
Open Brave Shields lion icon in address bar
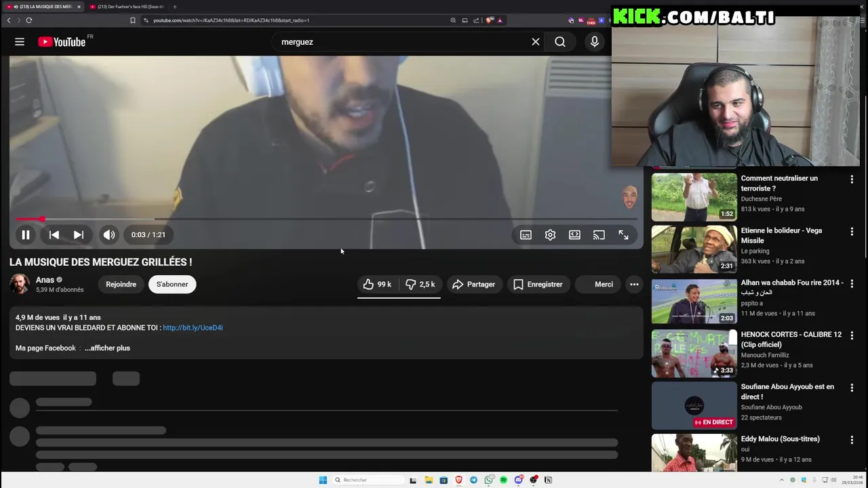[x=490, y=20]
